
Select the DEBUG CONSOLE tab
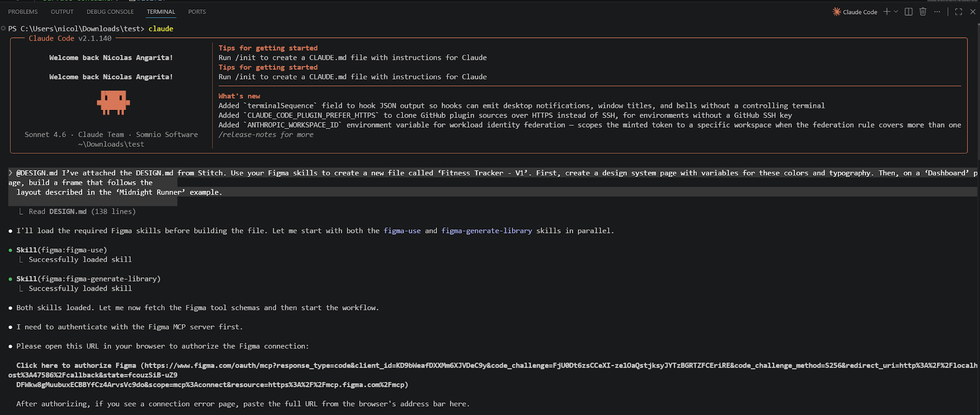click(110, 12)
